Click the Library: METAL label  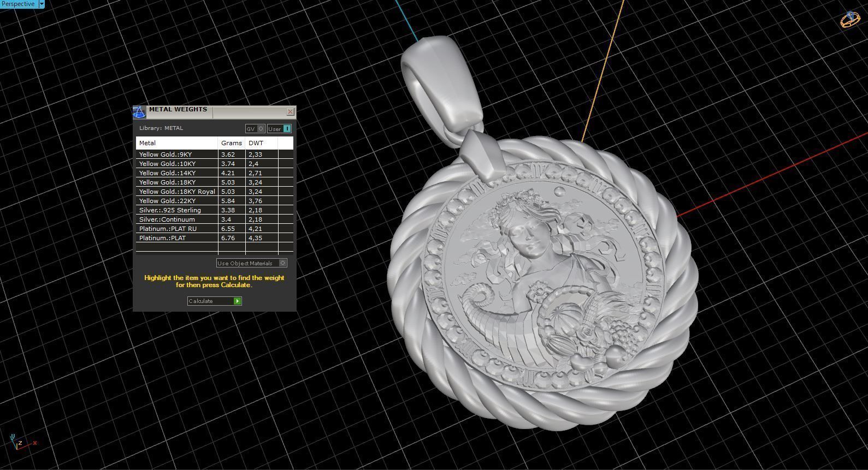coord(161,128)
